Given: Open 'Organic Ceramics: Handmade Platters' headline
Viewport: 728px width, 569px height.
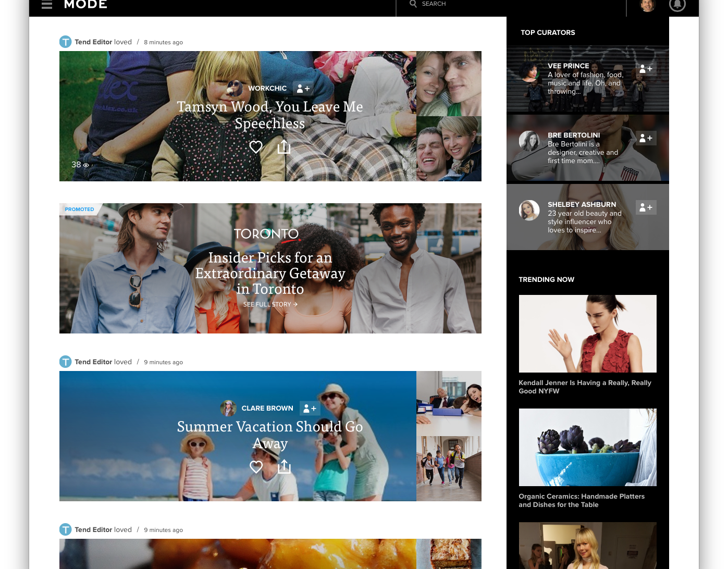Looking at the screenshot, I should click(x=582, y=500).
